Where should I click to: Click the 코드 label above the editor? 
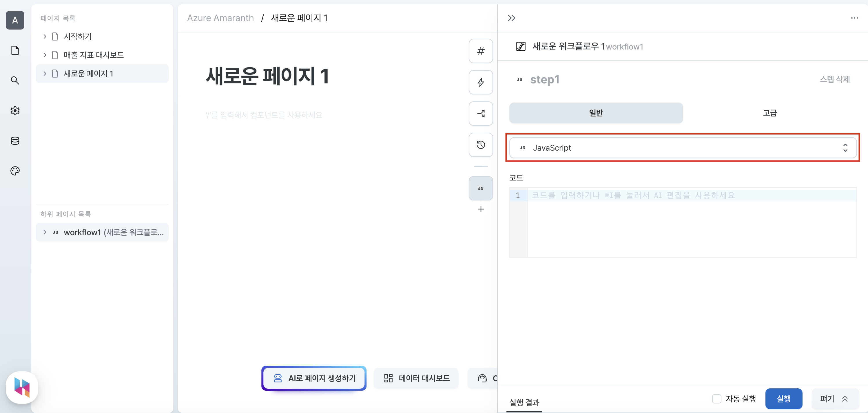516,178
